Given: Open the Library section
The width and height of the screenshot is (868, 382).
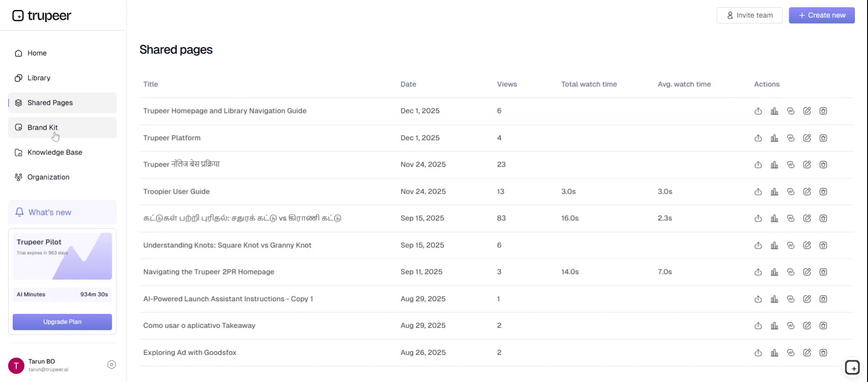Looking at the screenshot, I should click(x=62, y=78).
